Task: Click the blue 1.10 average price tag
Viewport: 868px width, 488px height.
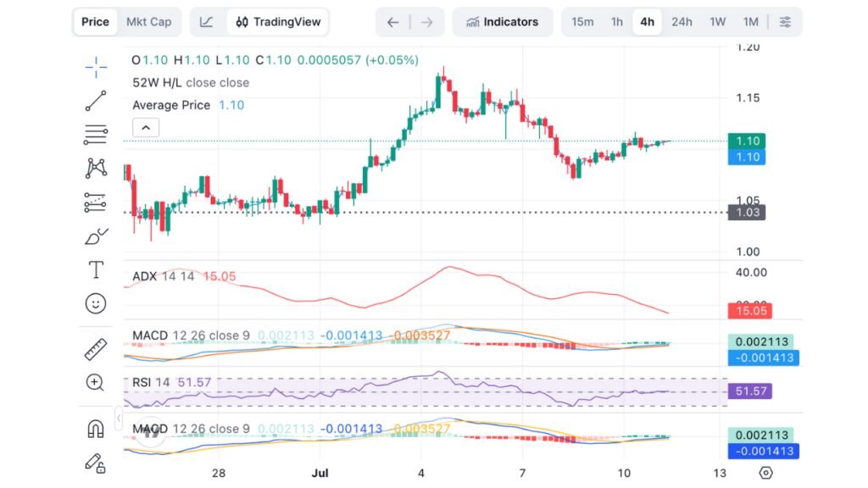Action: [x=747, y=157]
